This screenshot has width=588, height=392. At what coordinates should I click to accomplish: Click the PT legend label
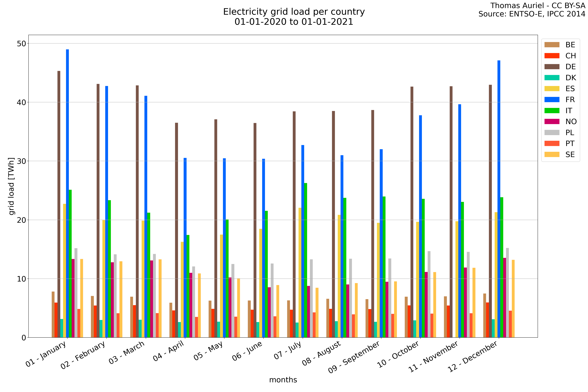point(570,143)
